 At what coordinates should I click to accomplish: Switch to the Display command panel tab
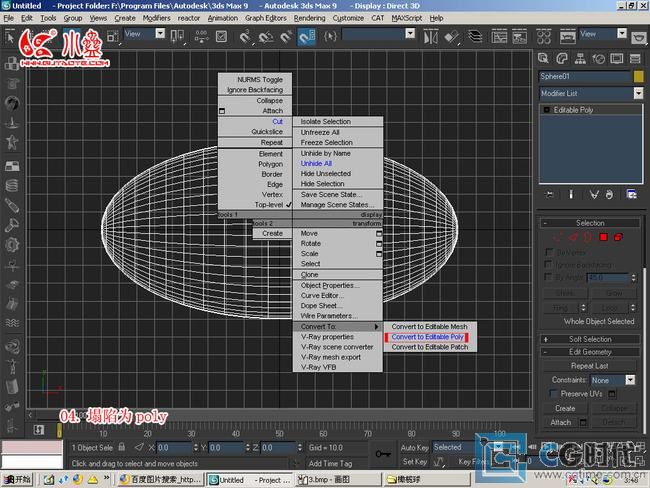(616, 59)
